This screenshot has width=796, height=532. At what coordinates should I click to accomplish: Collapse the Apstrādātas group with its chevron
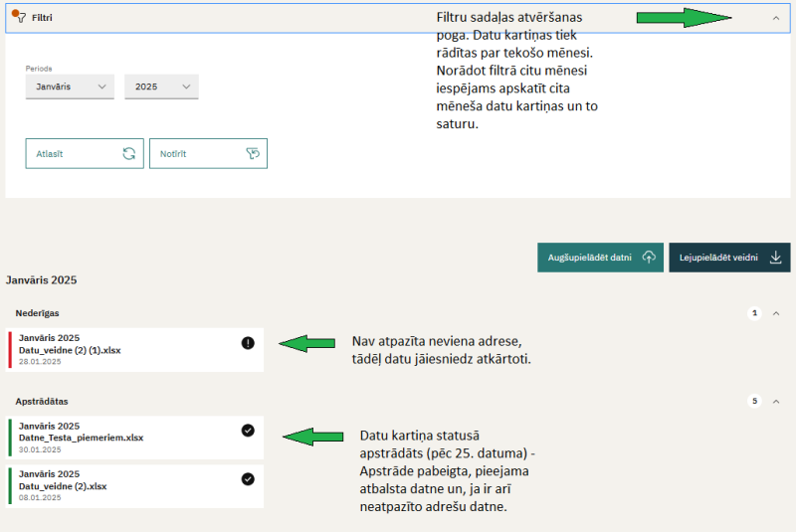pos(776,402)
